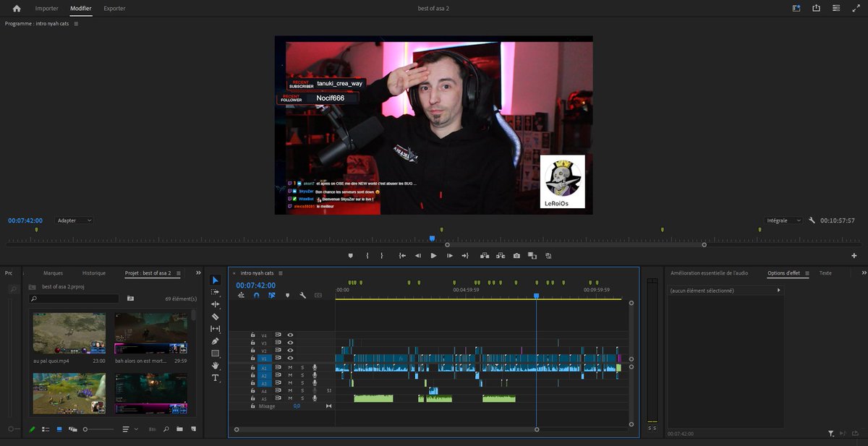Open the intro nyah cats sequence menu
Viewport: 868px width, 446px height.
point(281,273)
